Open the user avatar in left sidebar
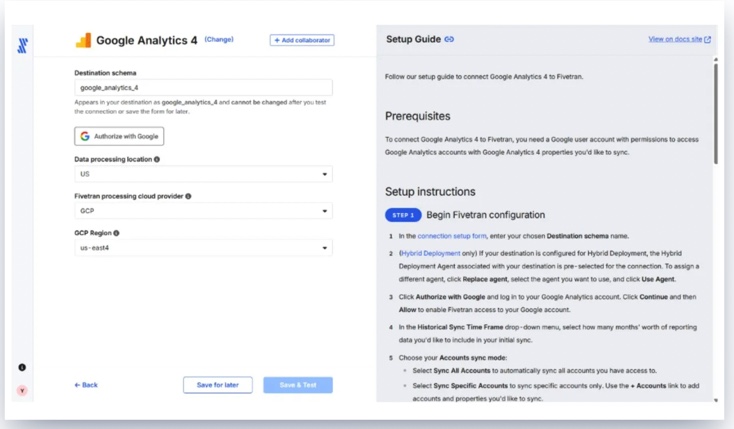 point(22,391)
